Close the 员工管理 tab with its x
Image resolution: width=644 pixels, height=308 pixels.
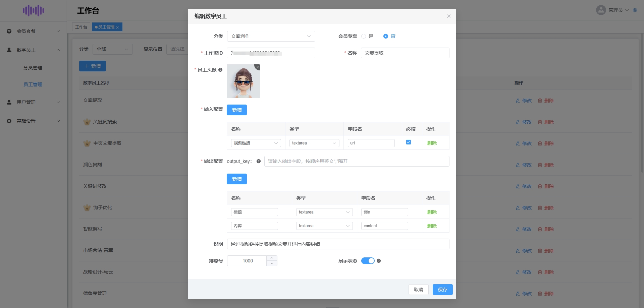pyautogui.click(x=117, y=27)
